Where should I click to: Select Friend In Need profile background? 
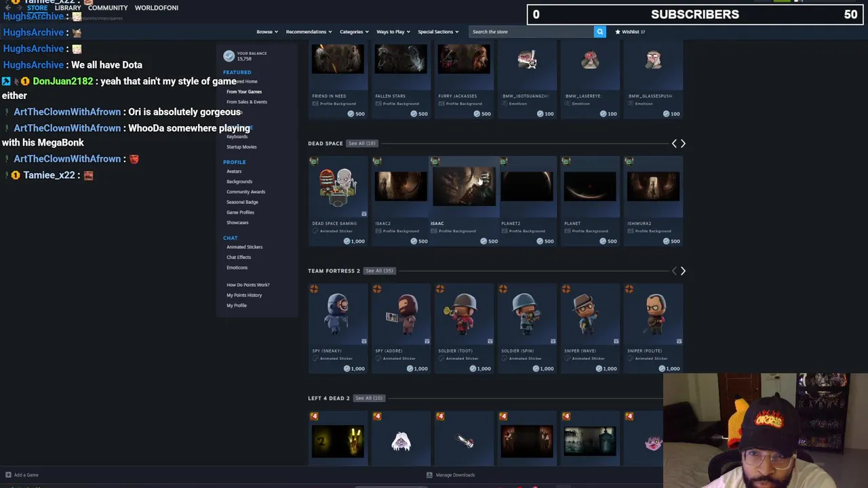[x=338, y=80]
